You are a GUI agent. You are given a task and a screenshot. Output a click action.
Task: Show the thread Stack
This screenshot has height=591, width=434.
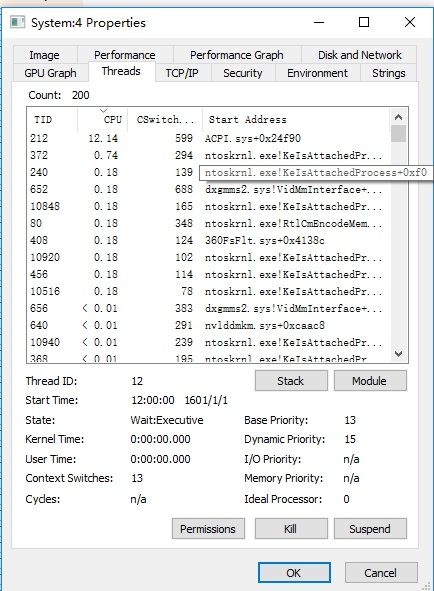point(291,381)
